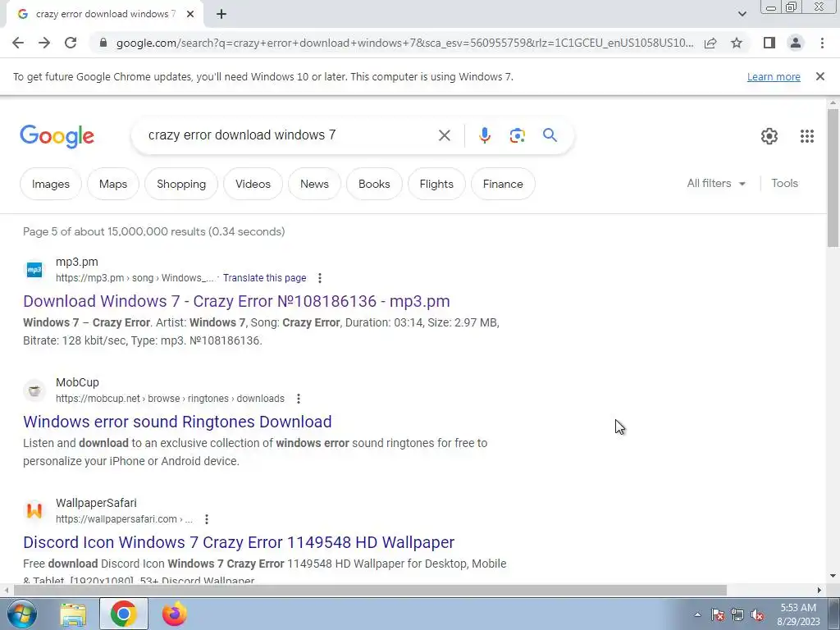Screen dimensions: 840x630
Task: Open more options for MobCup result
Action: (299, 399)
